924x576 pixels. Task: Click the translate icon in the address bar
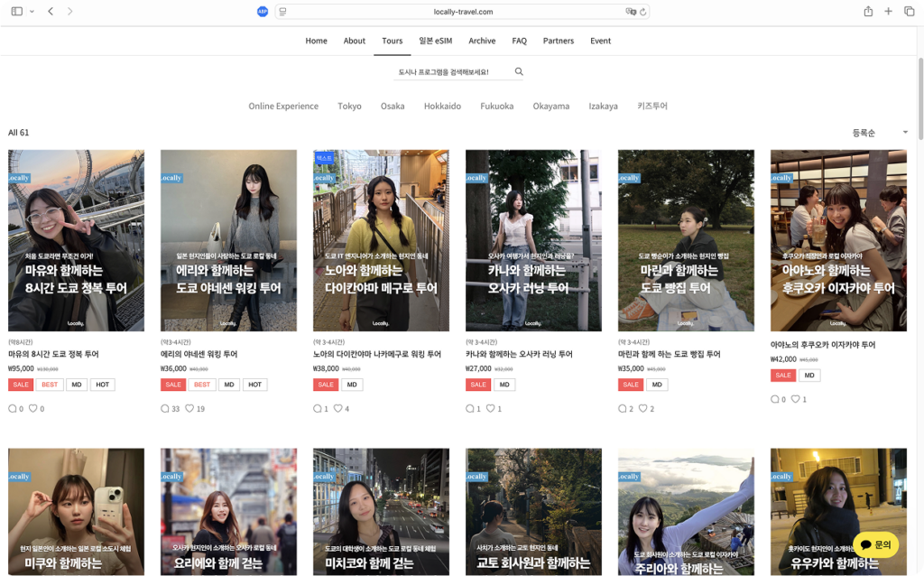[631, 12]
